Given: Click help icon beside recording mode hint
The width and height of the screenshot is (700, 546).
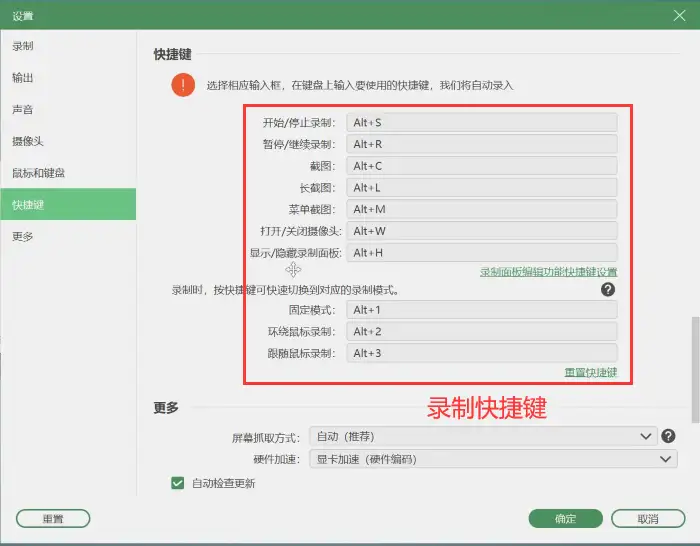Looking at the screenshot, I should (x=608, y=290).
